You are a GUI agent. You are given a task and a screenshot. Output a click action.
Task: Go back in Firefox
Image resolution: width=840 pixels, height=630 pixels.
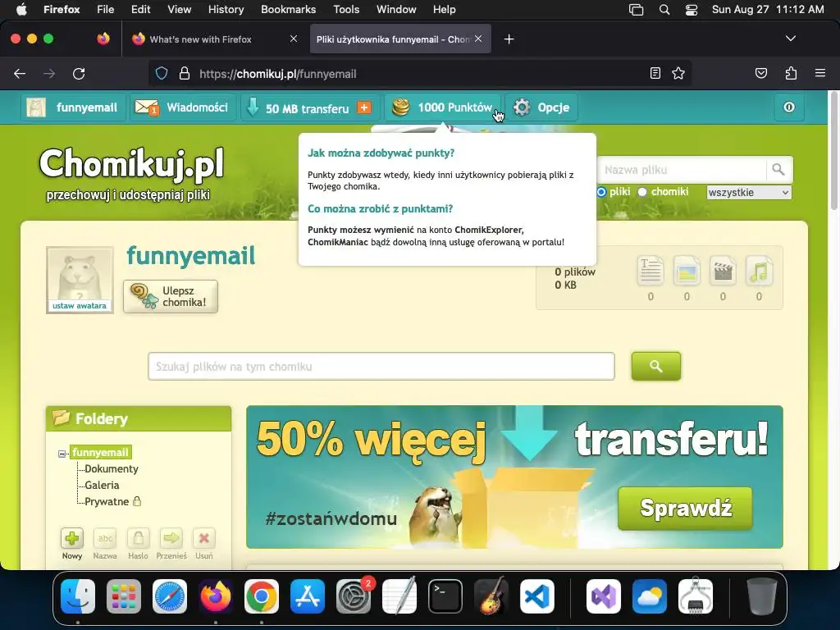(20, 73)
